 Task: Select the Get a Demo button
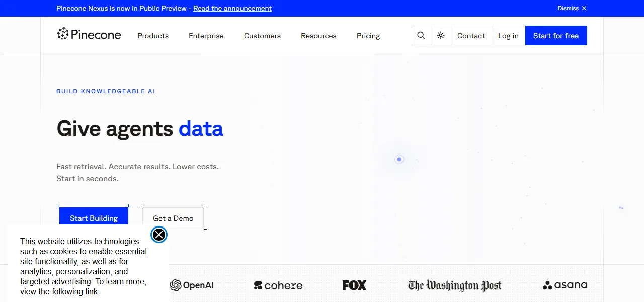pos(173,218)
